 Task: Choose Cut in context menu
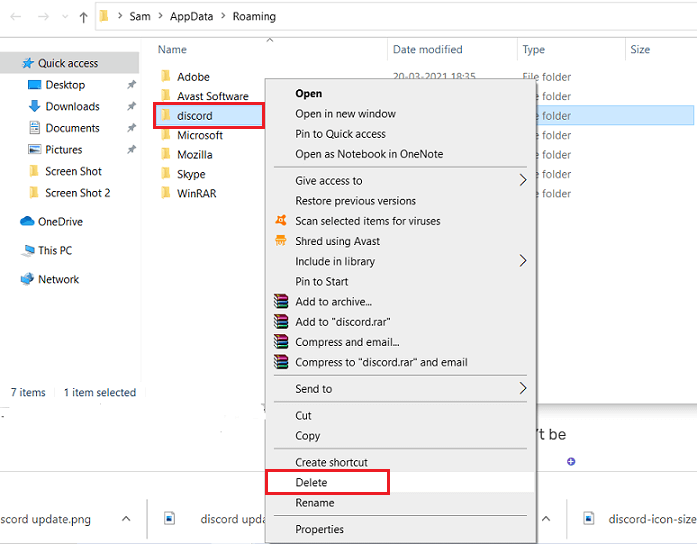[304, 416]
